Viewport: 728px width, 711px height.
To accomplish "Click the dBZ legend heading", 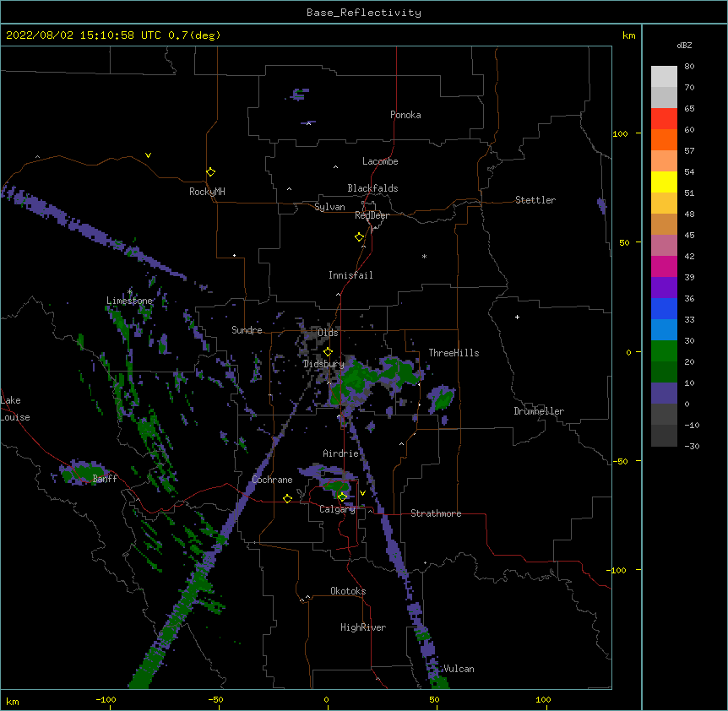I will point(684,45).
